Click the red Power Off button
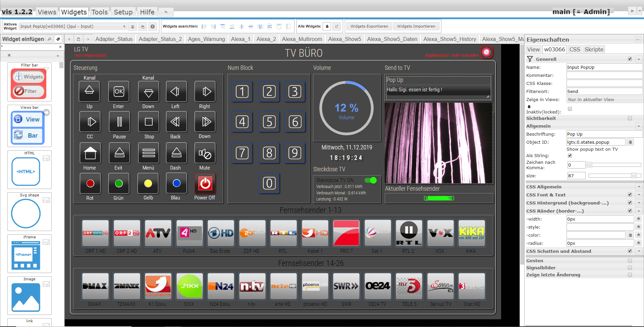The width and height of the screenshot is (644, 327). click(x=205, y=183)
